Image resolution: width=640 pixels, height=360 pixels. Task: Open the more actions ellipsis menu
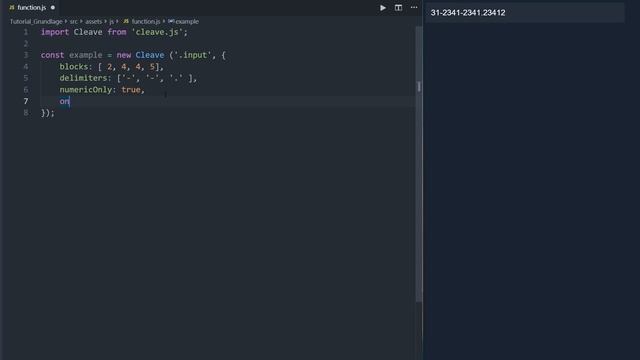point(414,7)
